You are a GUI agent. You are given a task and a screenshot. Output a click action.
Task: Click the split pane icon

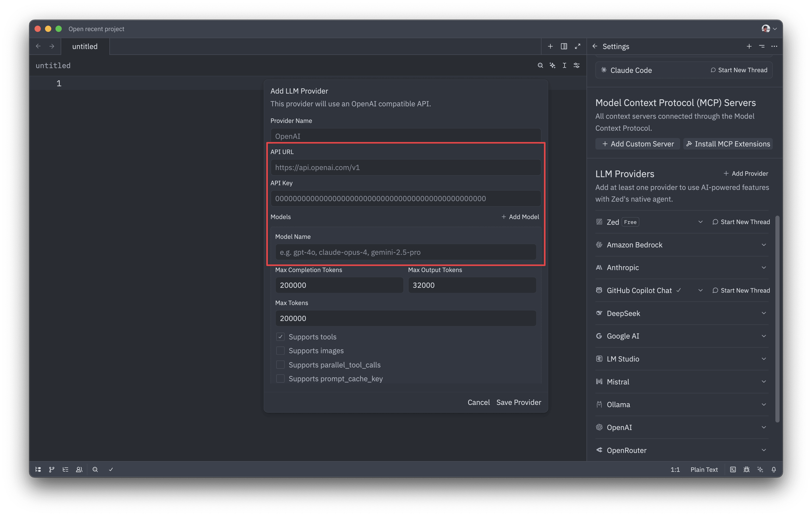(564, 46)
